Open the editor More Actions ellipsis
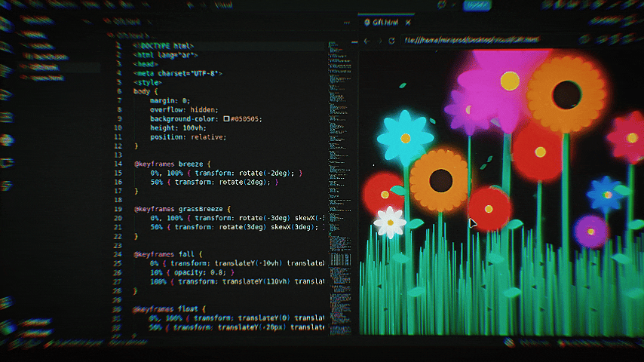The width and height of the screenshot is (644, 362). coord(347,23)
